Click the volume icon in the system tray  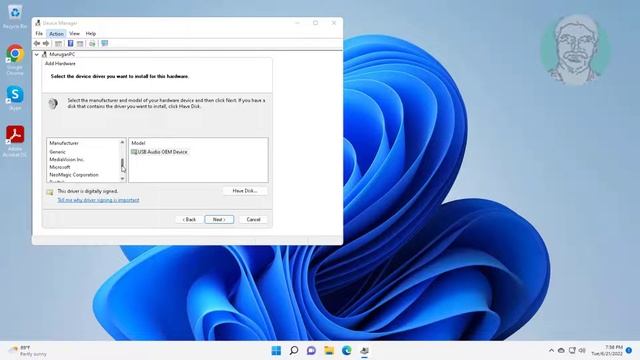pos(582,351)
